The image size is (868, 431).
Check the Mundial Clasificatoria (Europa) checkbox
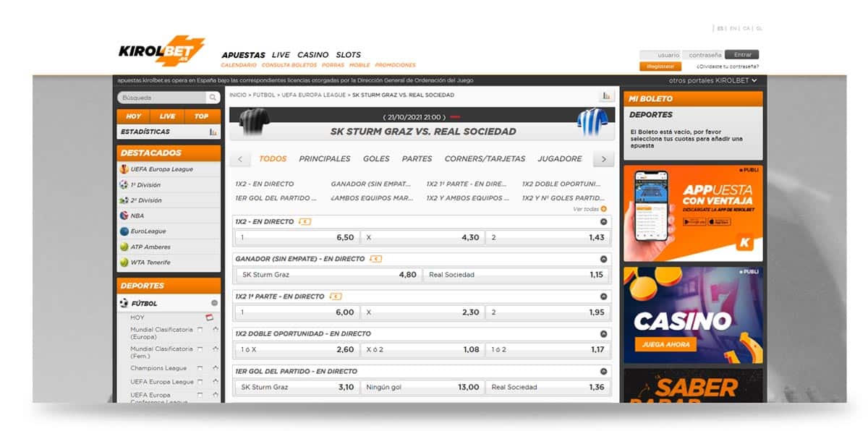[200, 330]
